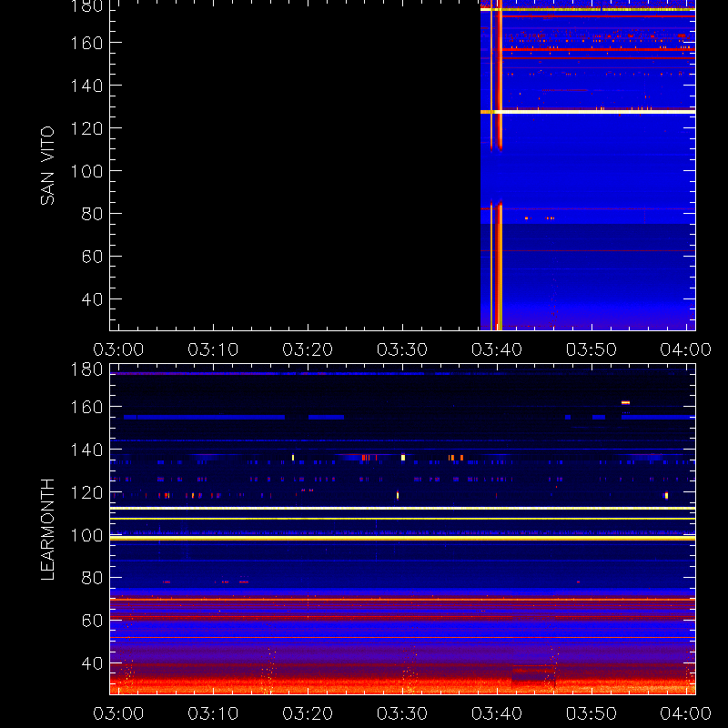Screen dimensions: 728x728
Task: Click the LEARMONTH axis title
Action: (x=47, y=530)
